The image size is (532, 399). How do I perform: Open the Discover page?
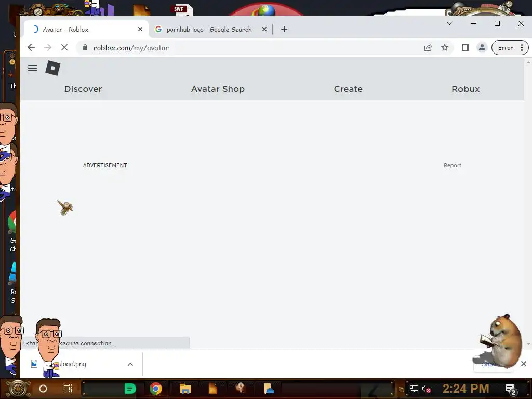tap(83, 89)
